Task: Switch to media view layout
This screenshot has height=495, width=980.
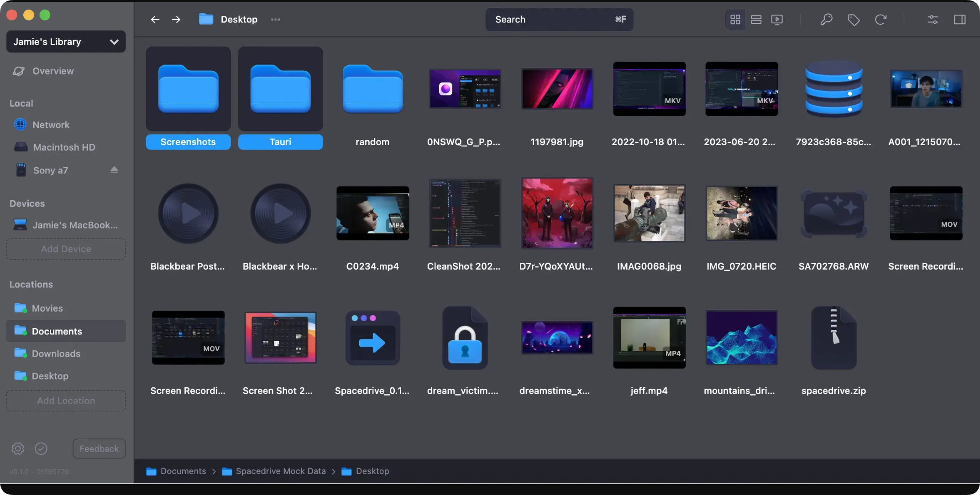Action: [777, 20]
